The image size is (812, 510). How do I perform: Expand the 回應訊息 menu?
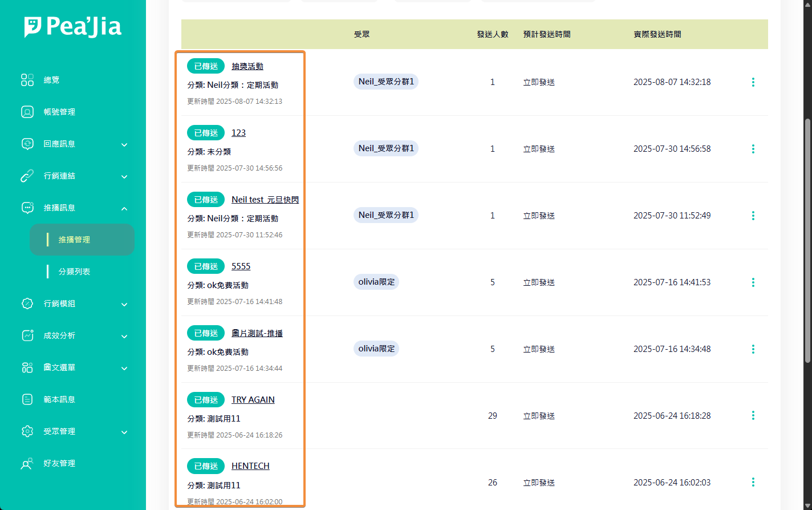(124, 144)
